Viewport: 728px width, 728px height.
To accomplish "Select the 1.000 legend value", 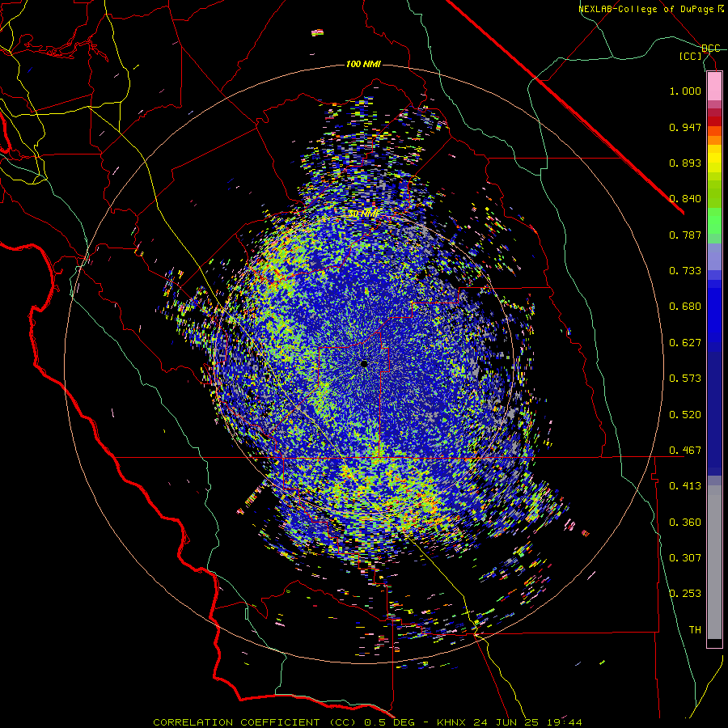I will point(685,91).
